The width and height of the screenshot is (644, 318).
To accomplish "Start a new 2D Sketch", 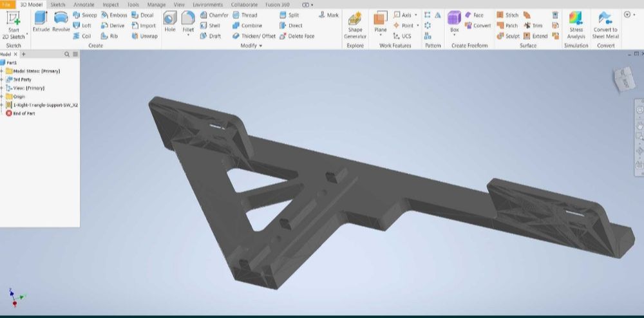I will coord(14,25).
